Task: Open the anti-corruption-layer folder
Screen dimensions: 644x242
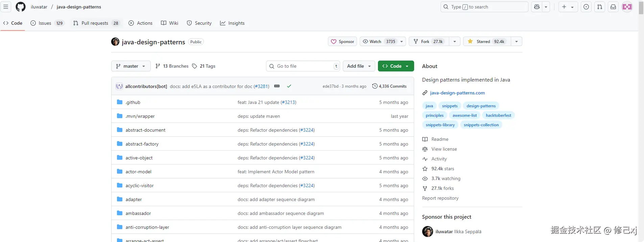Action: [147, 227]
